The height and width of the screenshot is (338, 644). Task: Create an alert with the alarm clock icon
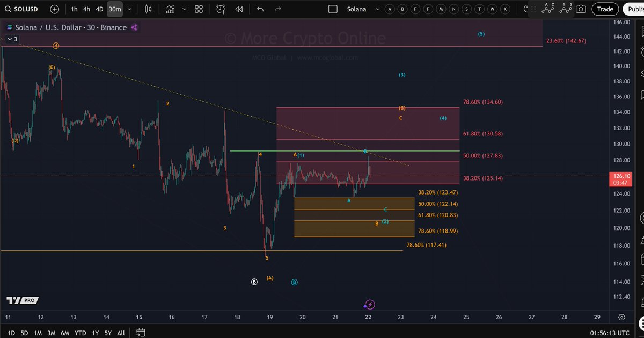click(221, 9)
